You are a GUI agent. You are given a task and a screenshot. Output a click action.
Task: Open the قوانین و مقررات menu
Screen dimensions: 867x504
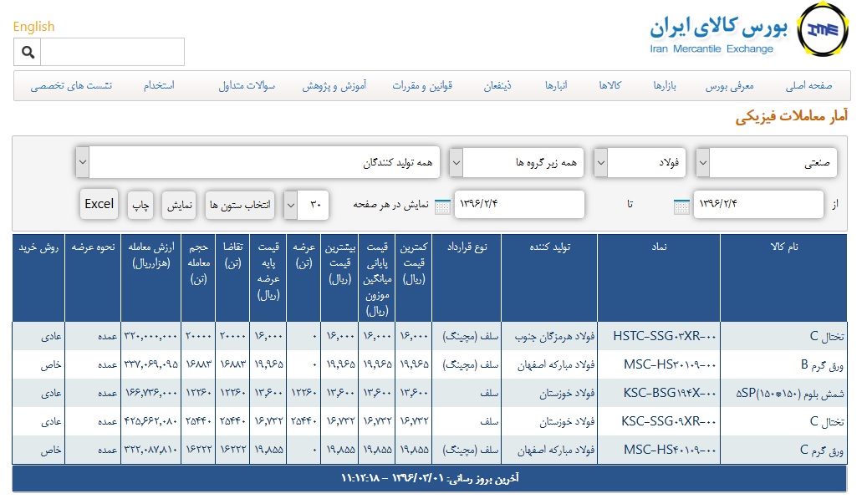point(422,86)
